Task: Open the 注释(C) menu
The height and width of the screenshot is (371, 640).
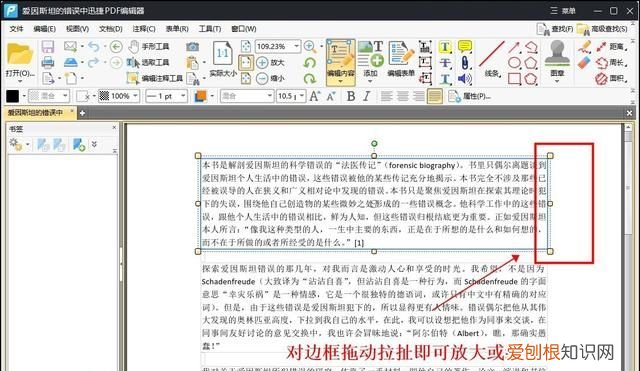Action: tap(144, 29)
